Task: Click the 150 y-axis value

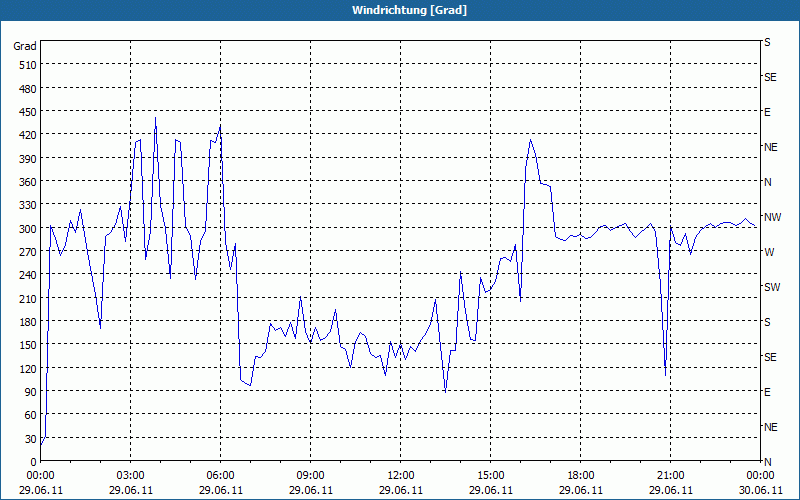Action: pos(28,345)
